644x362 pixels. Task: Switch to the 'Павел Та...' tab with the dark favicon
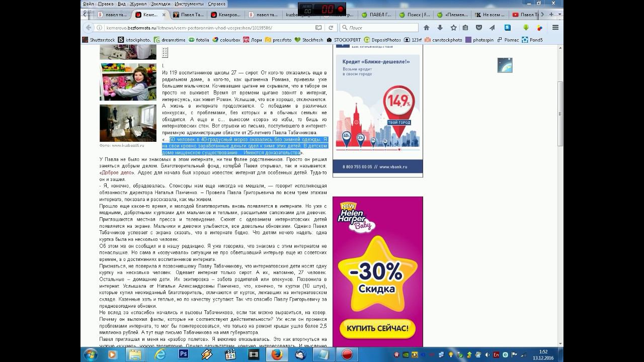188,15
